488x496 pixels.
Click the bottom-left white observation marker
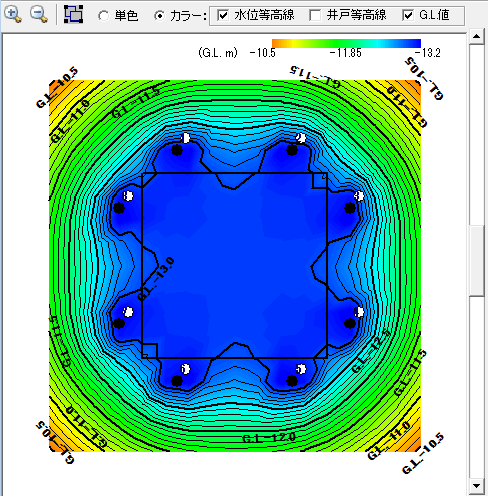tap(186, 369)
